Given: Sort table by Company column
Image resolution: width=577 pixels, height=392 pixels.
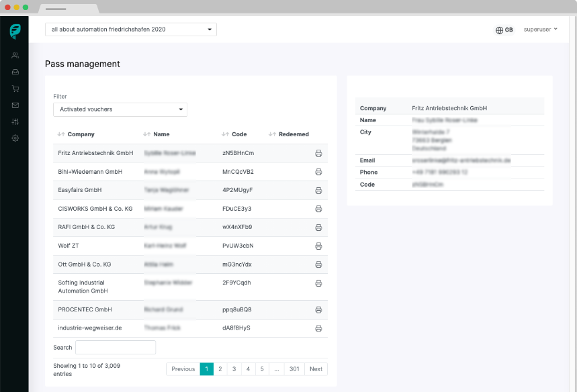Looking at the screenshot, I should click(x=76, y=134).
